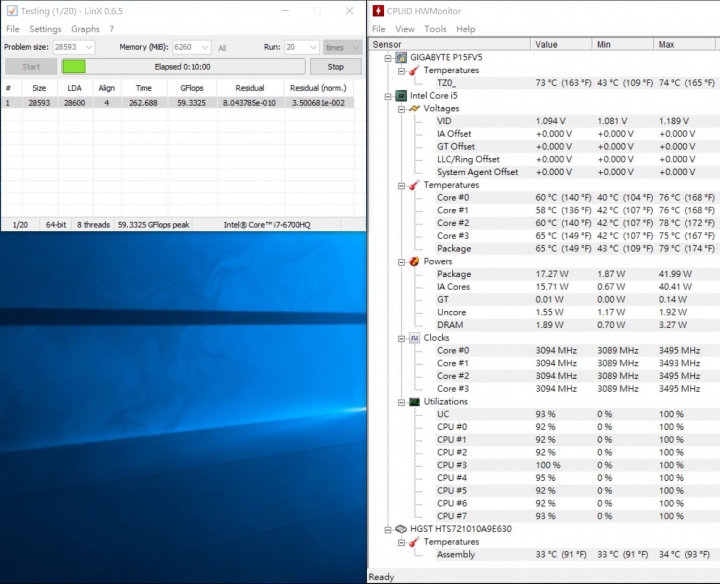
Task: Select LinX result row with 59.3325 GFlops
Action: pos(177,103)
